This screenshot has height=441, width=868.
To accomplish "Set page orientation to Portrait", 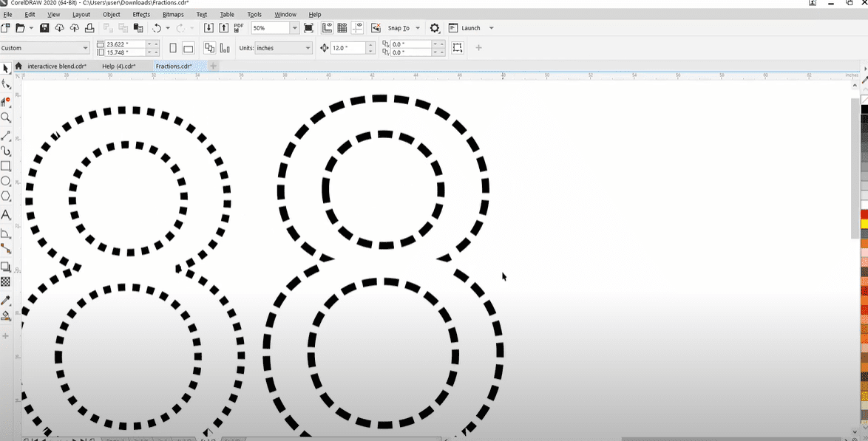I will click(x=173, y=48).
